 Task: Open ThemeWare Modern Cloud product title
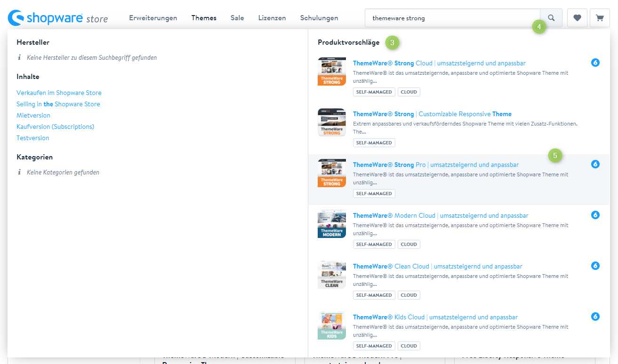coord(441,215)
